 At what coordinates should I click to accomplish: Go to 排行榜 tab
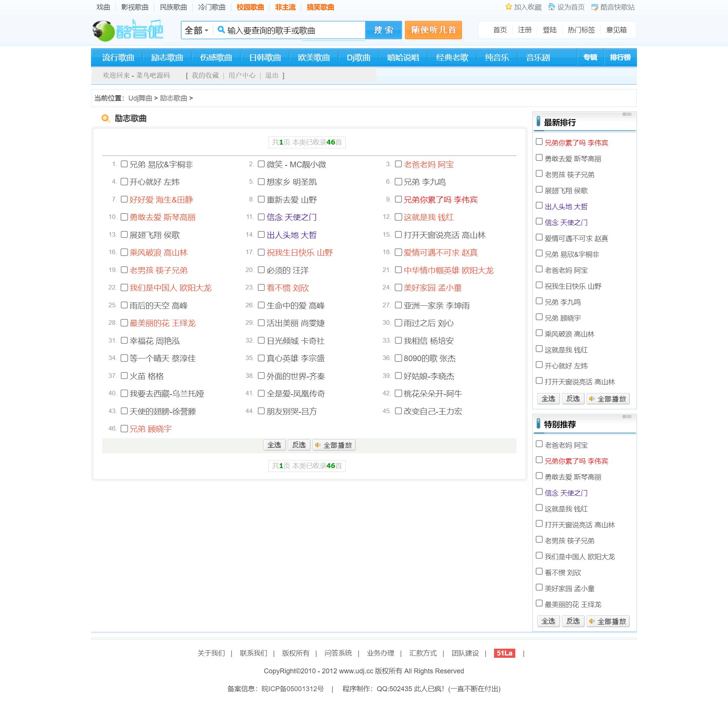(x=620, y=57)
